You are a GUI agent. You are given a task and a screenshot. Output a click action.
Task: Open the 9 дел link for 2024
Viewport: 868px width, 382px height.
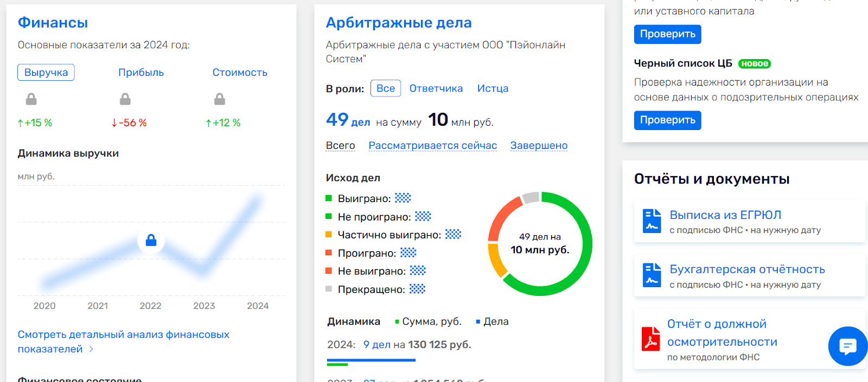click(376, 345)
